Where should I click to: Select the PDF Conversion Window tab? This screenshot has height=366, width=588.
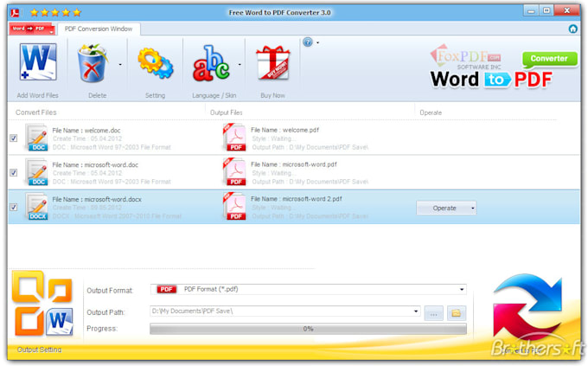[99, 29]
